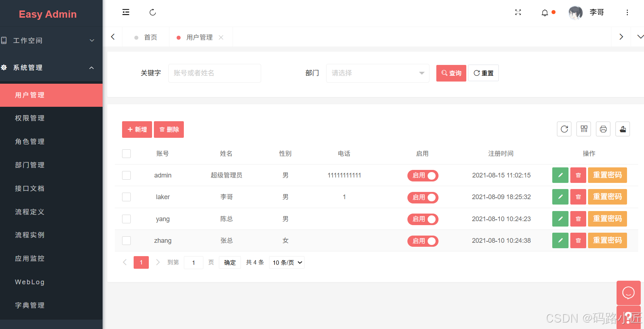Open the column settings icon above the table
Viewport: 644px width, 329px height.
583,129
